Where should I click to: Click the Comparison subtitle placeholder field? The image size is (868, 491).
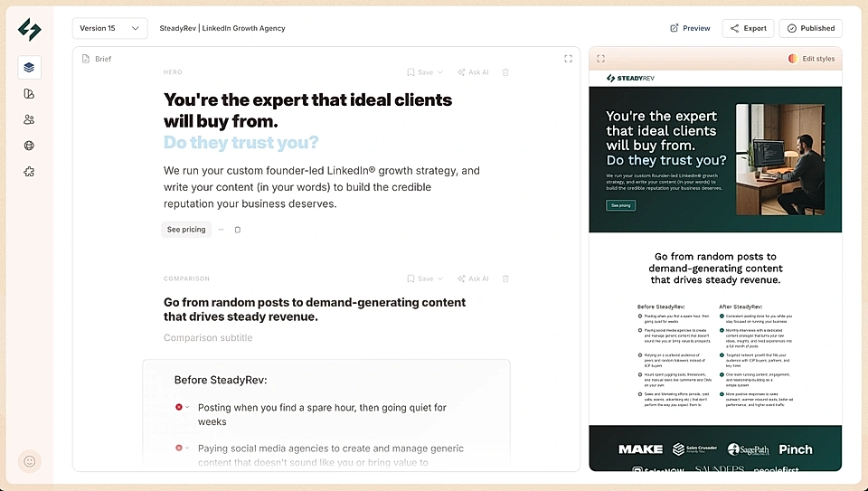208,337
